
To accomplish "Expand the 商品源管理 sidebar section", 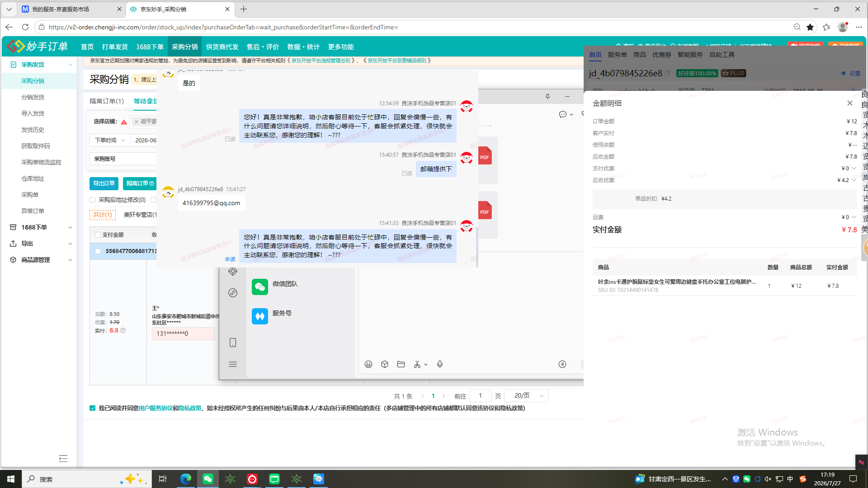I will (70, 260).
